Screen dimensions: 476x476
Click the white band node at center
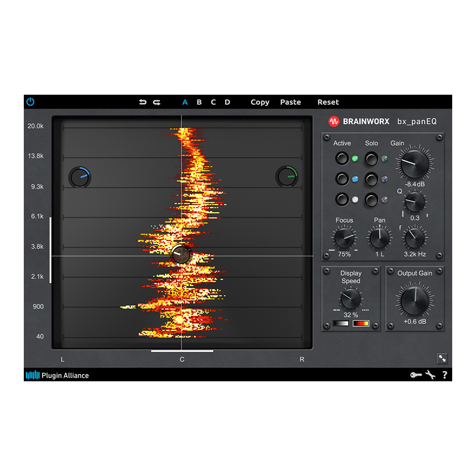pyautogui.click(x=181, y=255)
